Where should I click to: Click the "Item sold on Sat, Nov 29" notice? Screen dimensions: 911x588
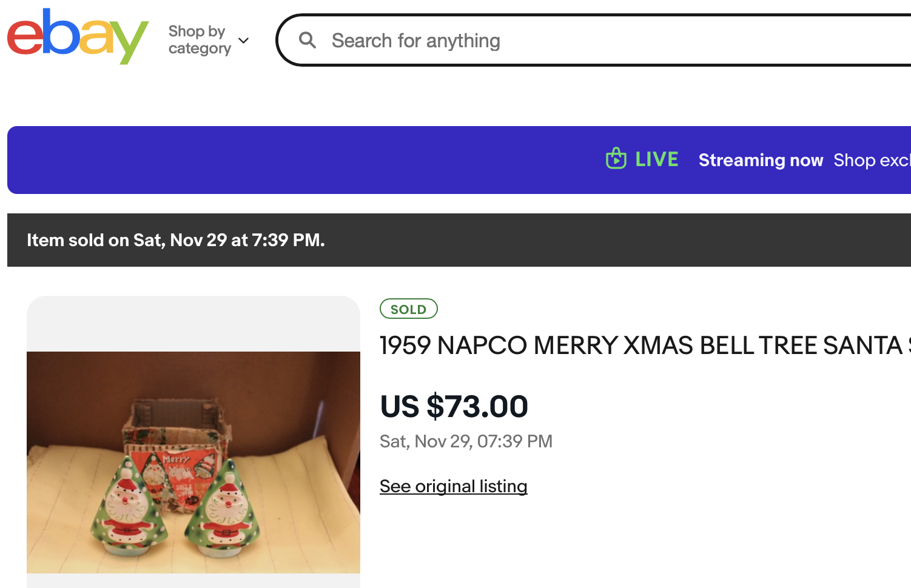tap(176, 240)
